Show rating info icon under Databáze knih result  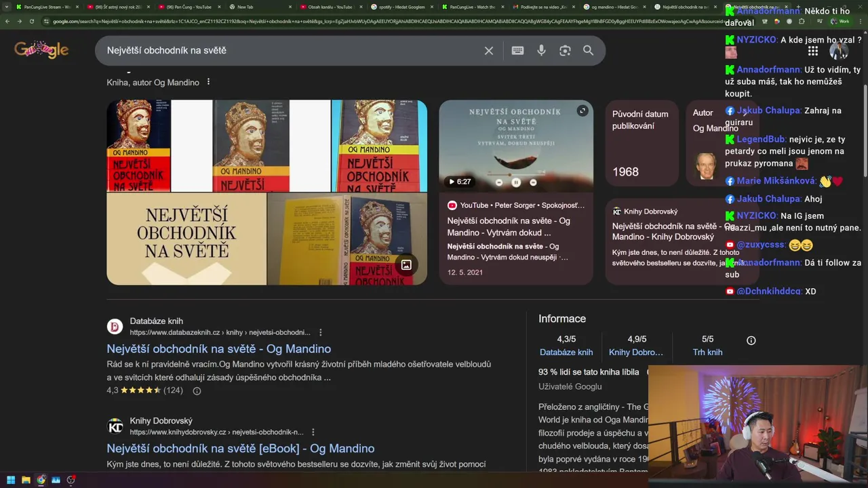click(197, 390)
